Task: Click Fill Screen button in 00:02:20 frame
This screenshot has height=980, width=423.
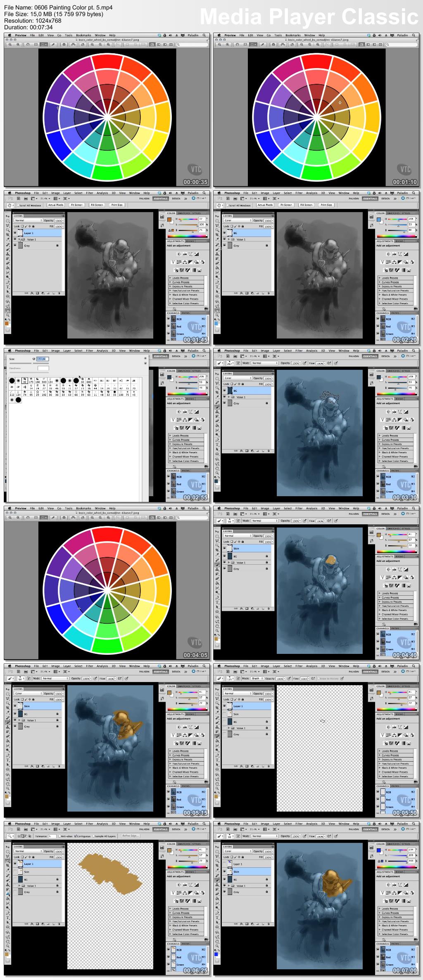Action: [x=306, y=205]
